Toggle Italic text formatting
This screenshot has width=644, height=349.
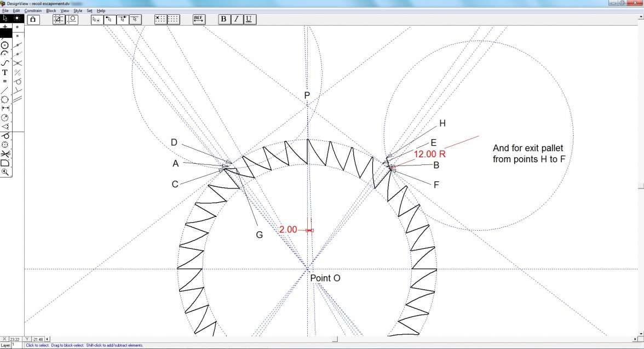236,19
